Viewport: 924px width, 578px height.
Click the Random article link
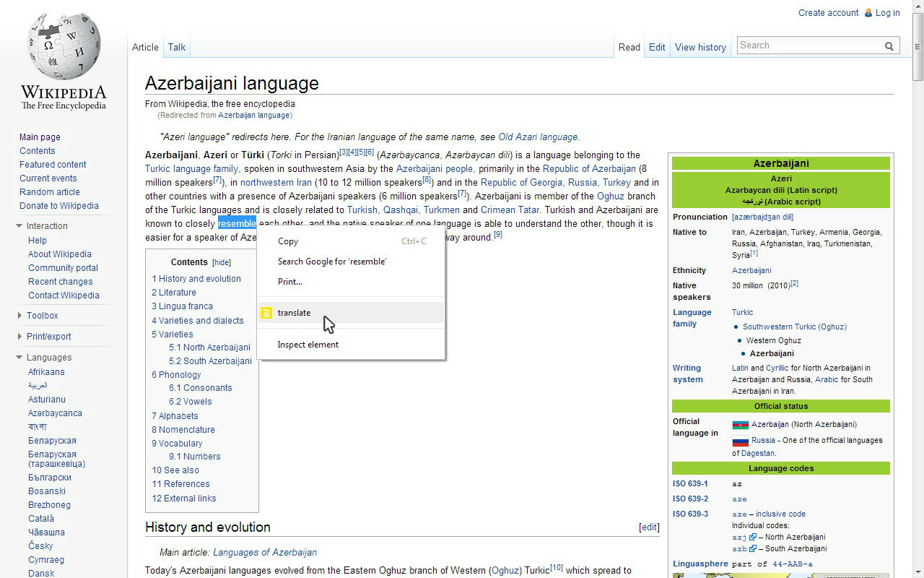(49, 191)
